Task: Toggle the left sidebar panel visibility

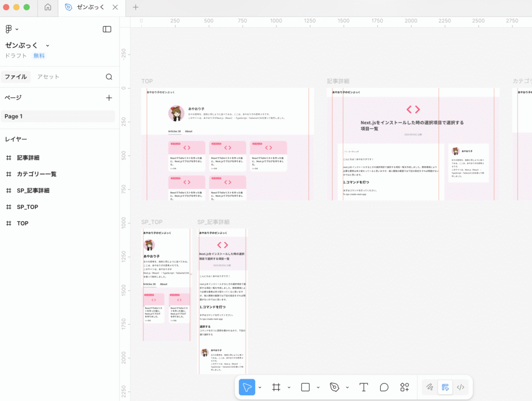Action: pyautogui.click(x=107, y=29)
